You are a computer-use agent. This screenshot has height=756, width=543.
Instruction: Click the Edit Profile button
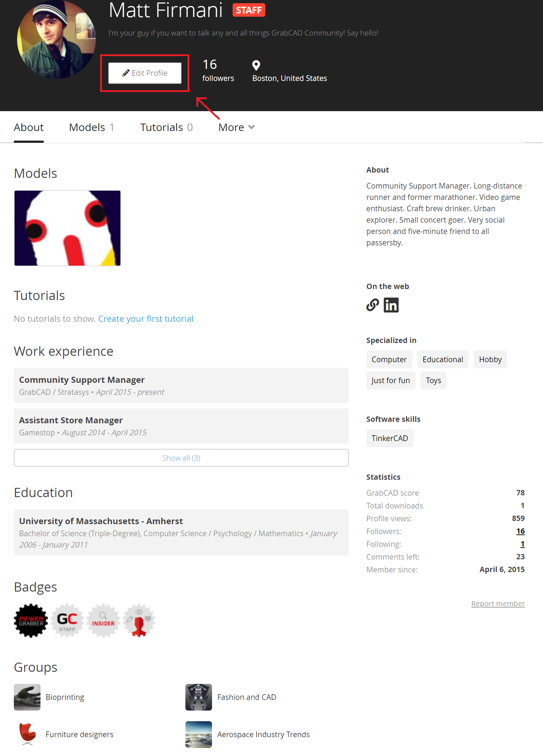tap(145, 73)
